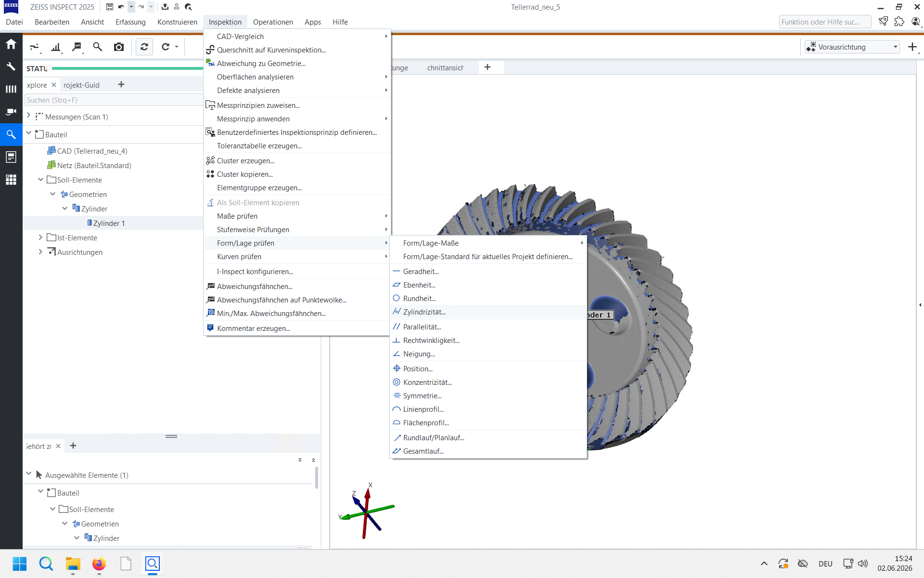Screen dimensions: 924x578
Task: Open the Vorausrichtung alignment dropdown
Action: pos(852,47)
